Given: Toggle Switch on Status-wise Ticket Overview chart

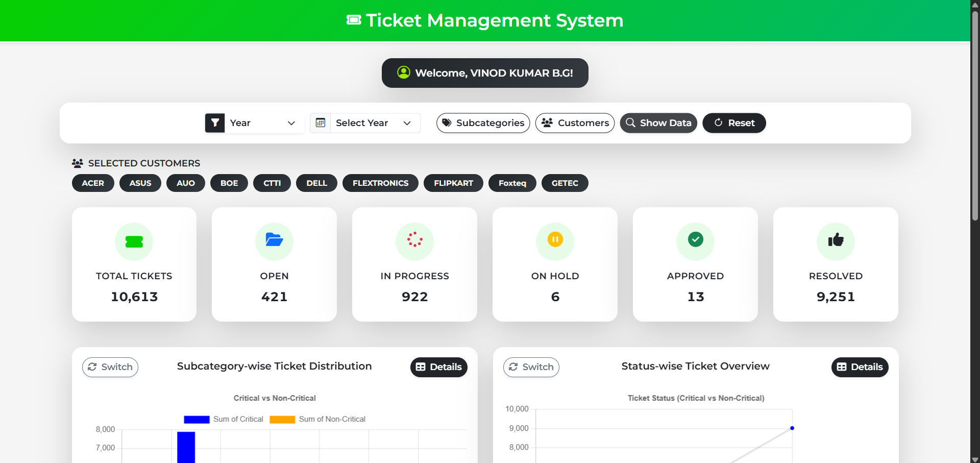Looking at the screenshot, I should 531,367.
